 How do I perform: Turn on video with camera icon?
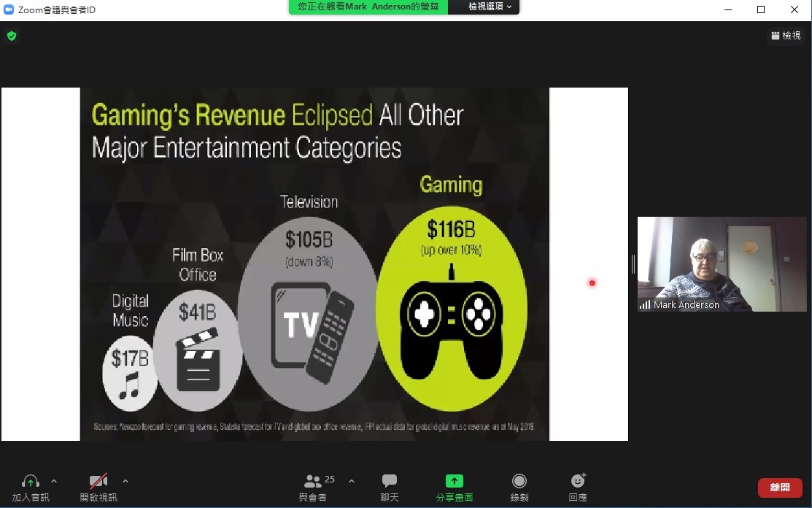coord(98,482)
